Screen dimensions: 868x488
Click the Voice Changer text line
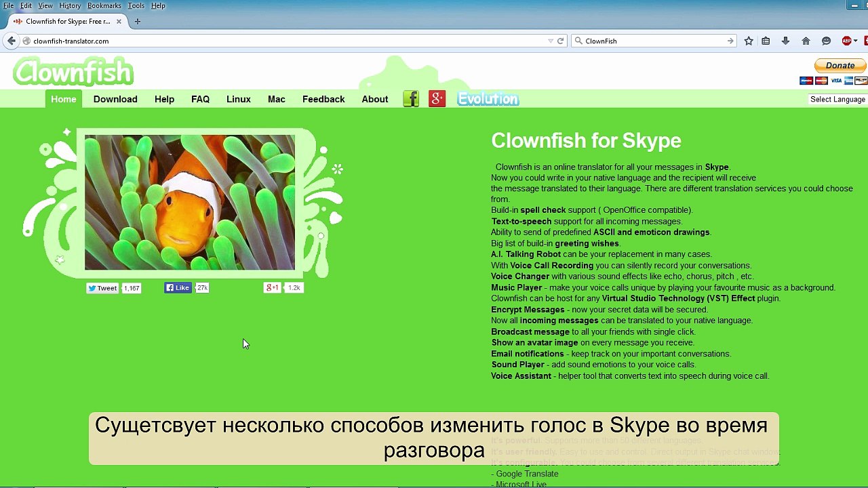pos(623,277)
